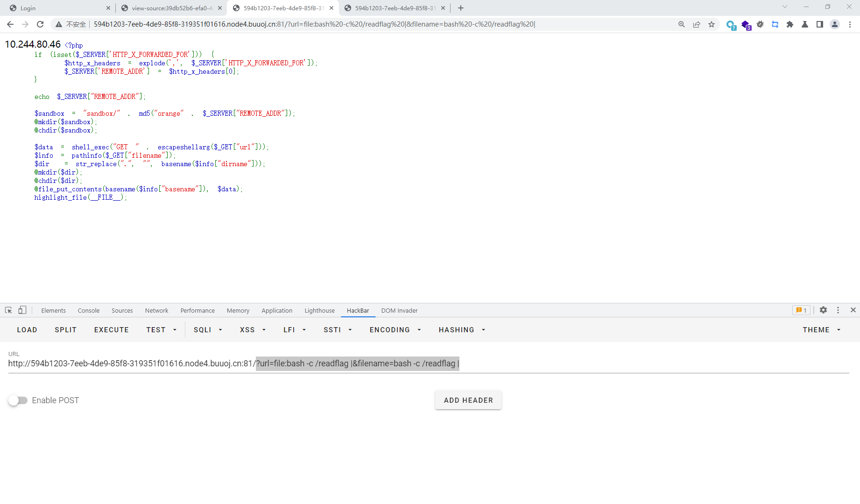
Task: Click the highlight_file(__FILE__) code line
Action: point(80,197)
